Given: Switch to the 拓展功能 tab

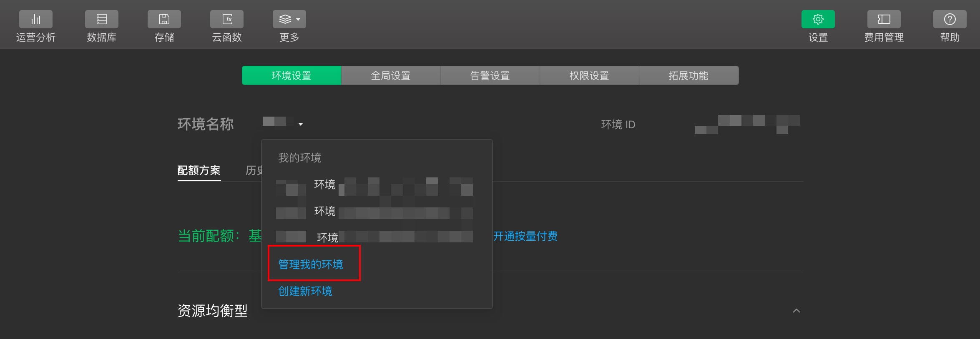Looking at the screenshot, I should pyautogui.click(x=689, y=75).
